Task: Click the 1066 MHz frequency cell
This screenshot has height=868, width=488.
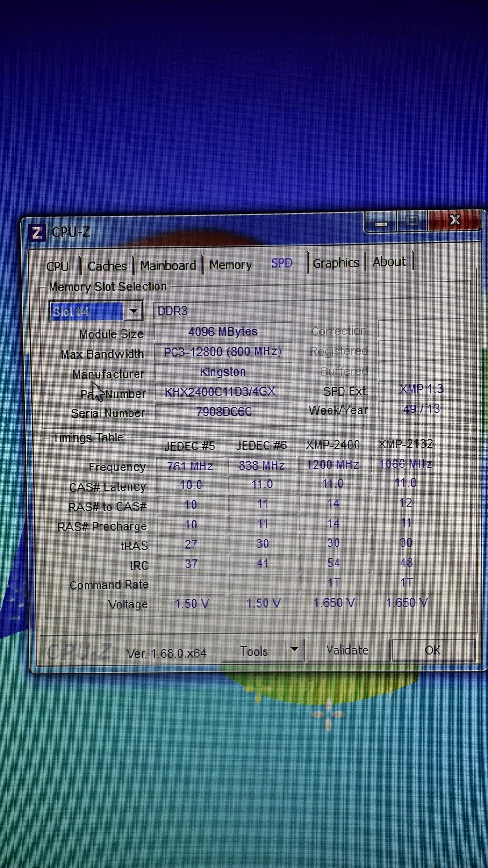Action: [405, 464]
